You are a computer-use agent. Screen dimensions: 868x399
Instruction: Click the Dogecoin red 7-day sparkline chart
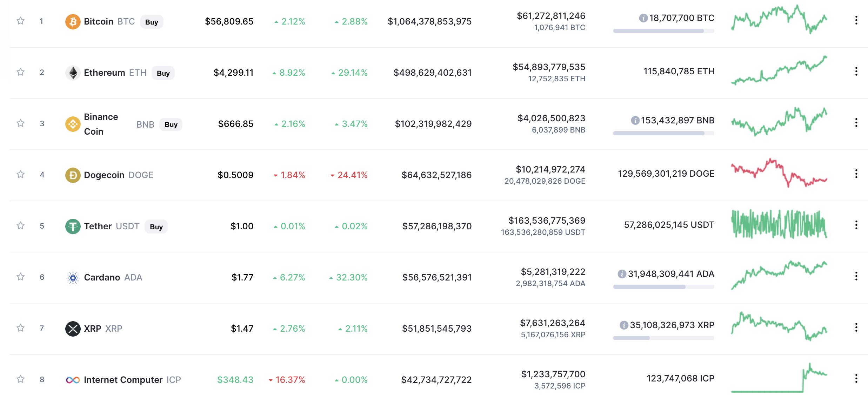coord(779,173)
